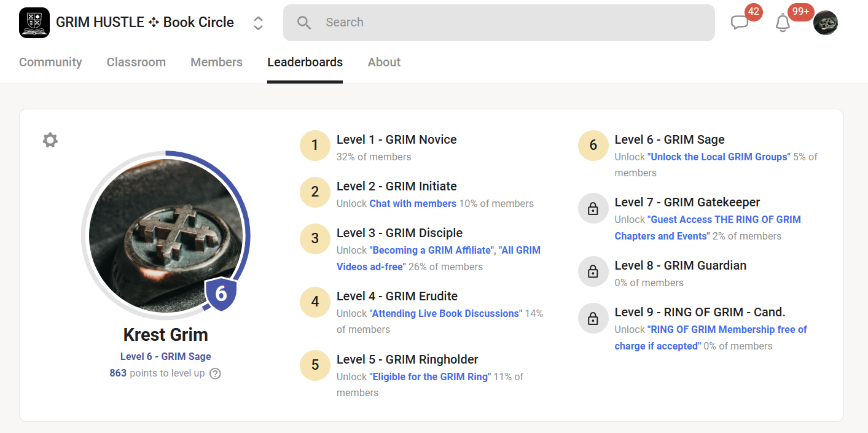Open the user avatar menu at top right
Screen dimensions: 868x433
coord(825,23)
